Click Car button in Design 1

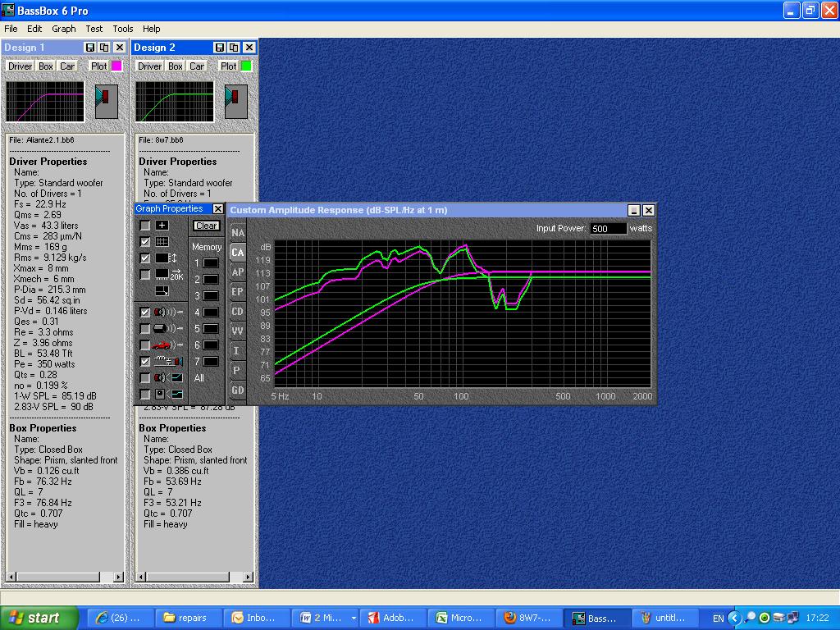pos(67,66)
